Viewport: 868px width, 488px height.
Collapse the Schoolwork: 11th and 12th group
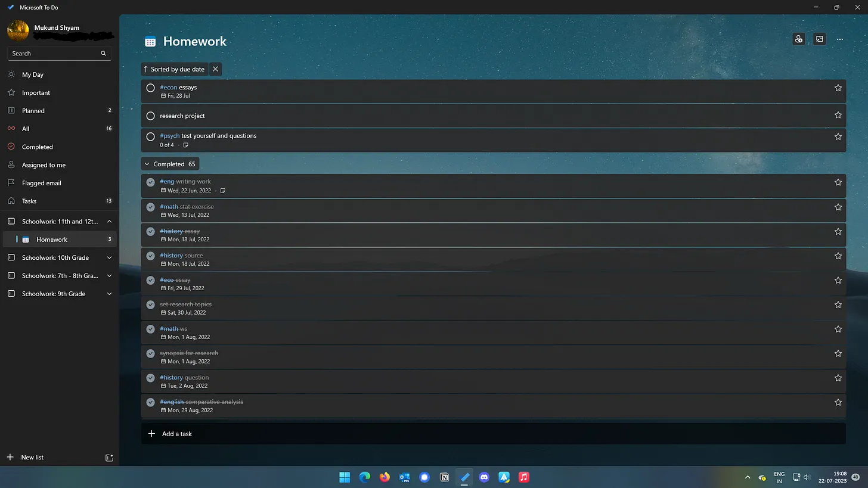[x=109, y=222]
